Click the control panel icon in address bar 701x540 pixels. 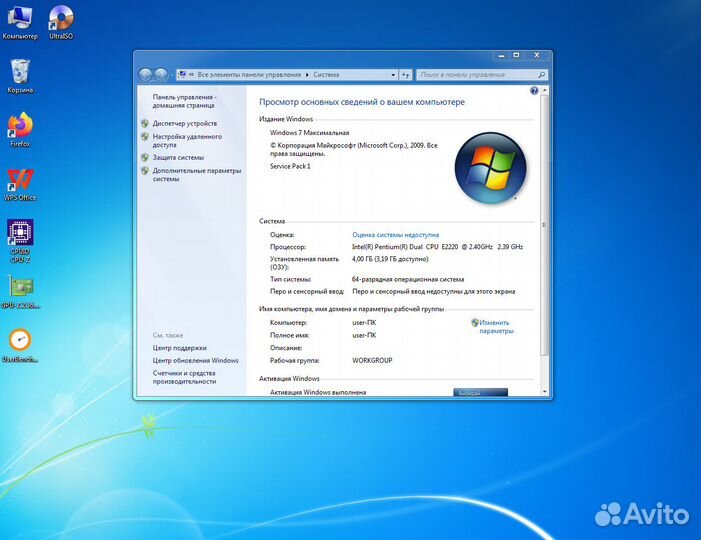(x=182, y=75)
